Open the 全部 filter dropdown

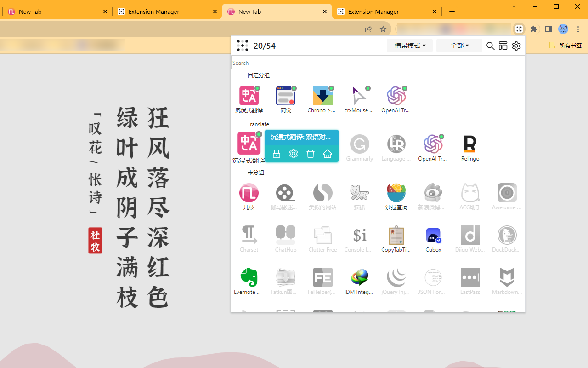click(459, 46)
